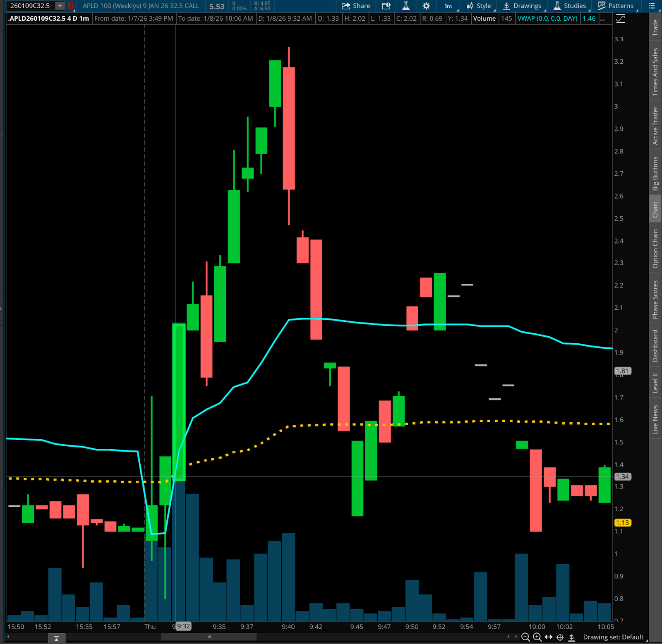662x644 pixels.
Task: Click the flask Edit Studies icon
Action: pyautogui.click(x=406, y=6)
